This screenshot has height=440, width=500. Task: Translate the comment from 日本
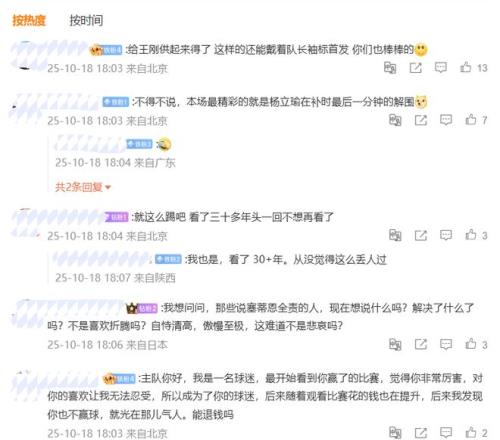pos(395,344)
